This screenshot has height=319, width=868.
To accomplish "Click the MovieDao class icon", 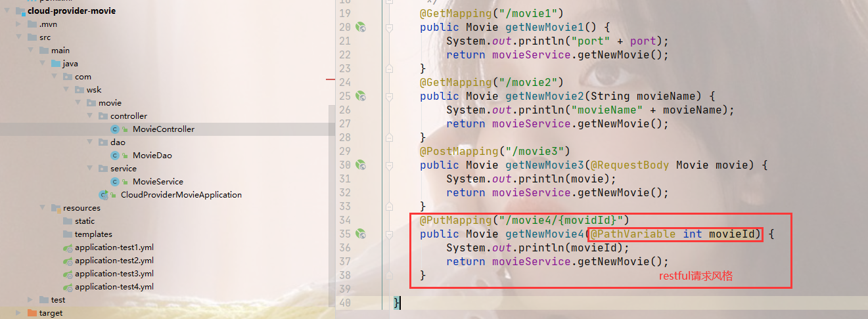I will click(115, 156).
